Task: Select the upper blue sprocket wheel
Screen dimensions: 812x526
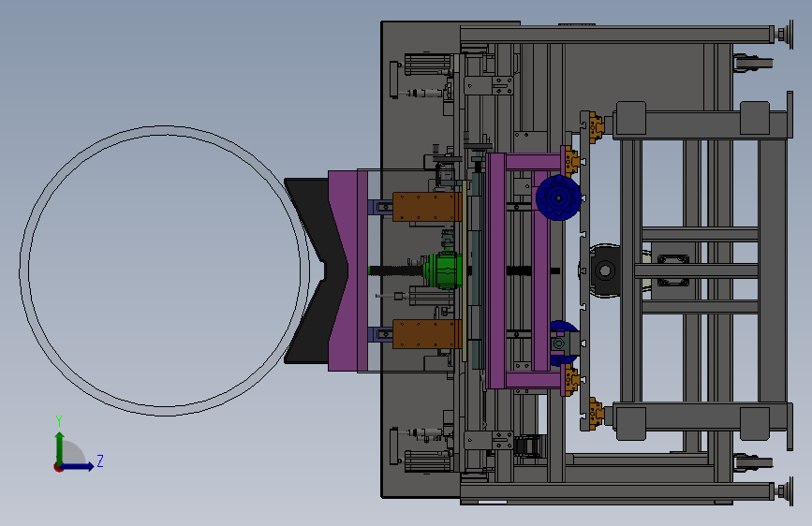Action: (x=558, y=197)
